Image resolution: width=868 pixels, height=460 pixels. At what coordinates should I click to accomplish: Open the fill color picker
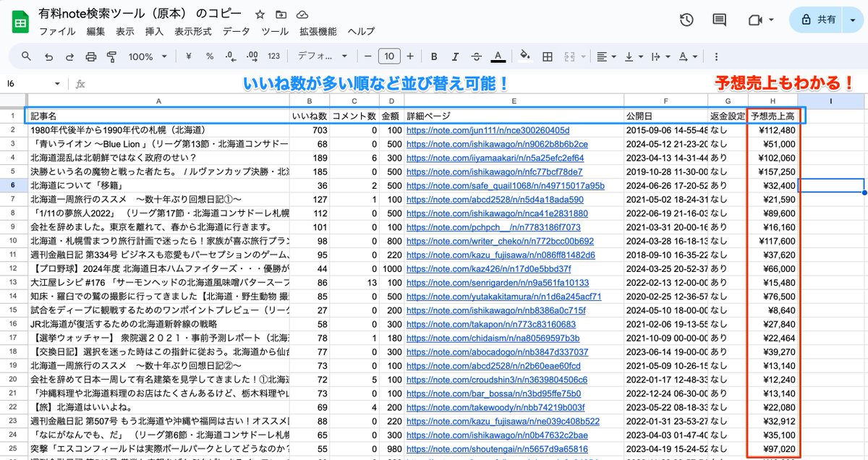(526, 56)
